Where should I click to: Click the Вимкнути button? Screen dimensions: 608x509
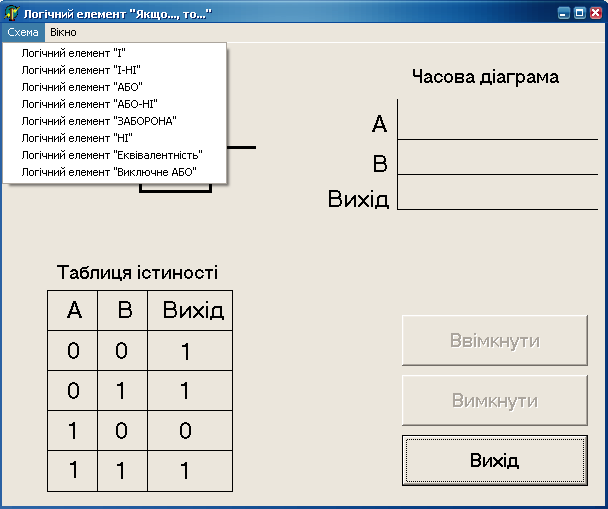(x=495, y=400)
